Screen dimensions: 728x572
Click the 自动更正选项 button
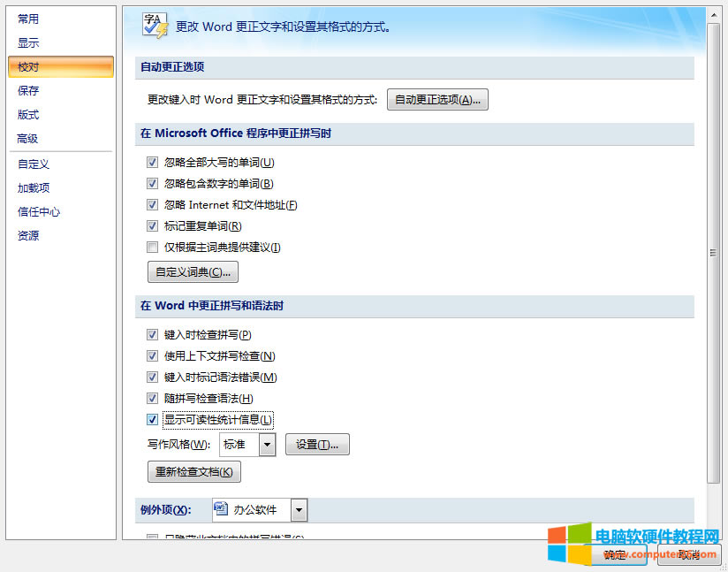[437, 99]
